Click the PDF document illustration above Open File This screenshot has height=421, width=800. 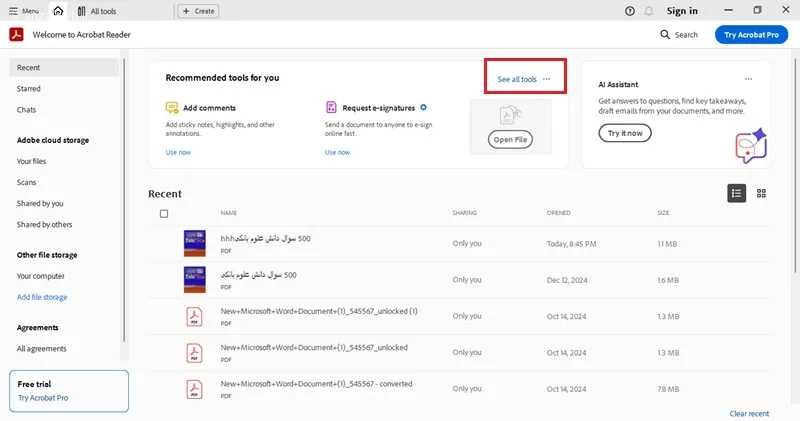coord(510,115)
